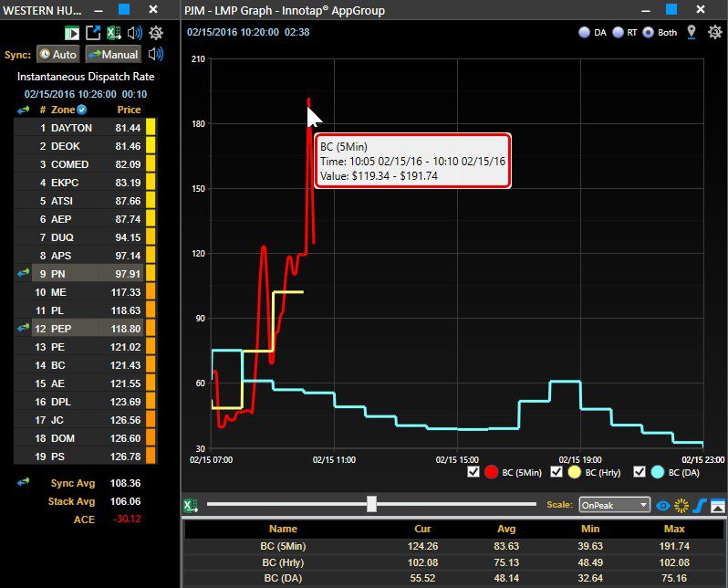Click the green play panel icon

72,33
